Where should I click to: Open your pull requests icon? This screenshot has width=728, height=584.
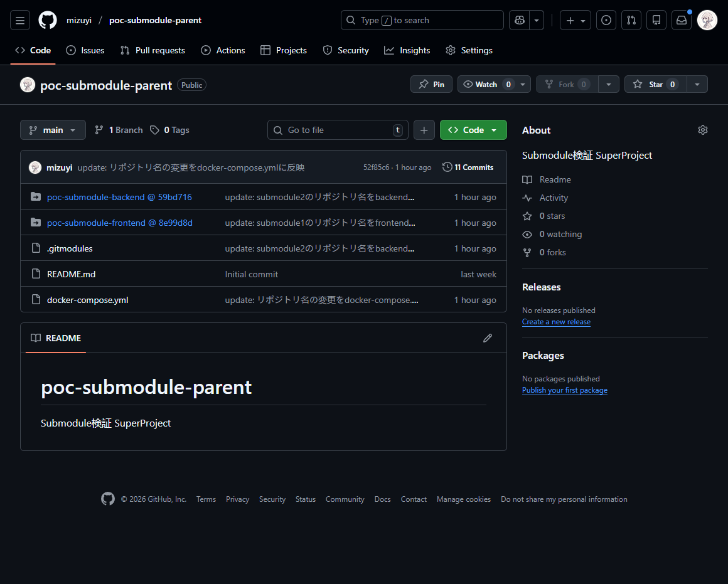coord(631,19)
